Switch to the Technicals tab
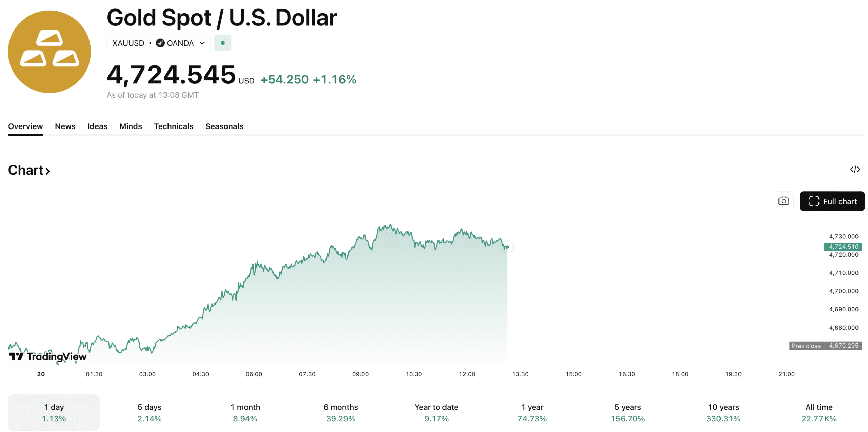 click(x=173, y=126)
